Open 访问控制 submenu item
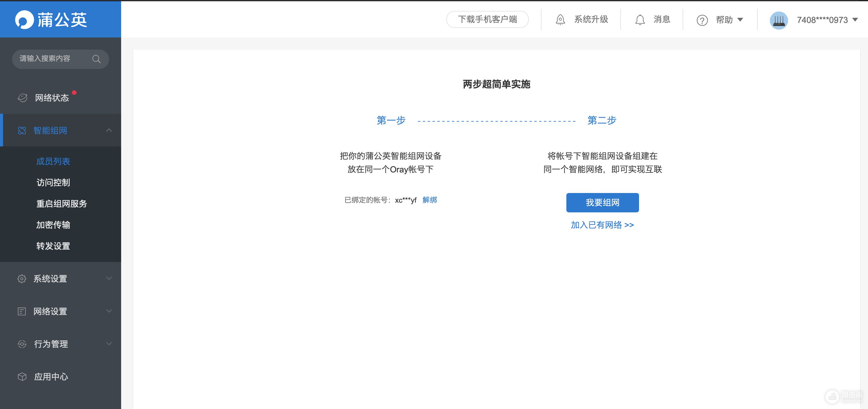The width and height of the screenshot is (868, 409). click(x=53, y=182)
